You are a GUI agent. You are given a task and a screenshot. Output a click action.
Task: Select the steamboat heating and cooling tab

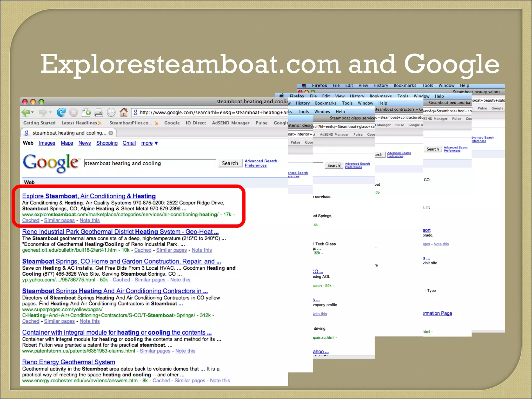click(x=69, y=133)
